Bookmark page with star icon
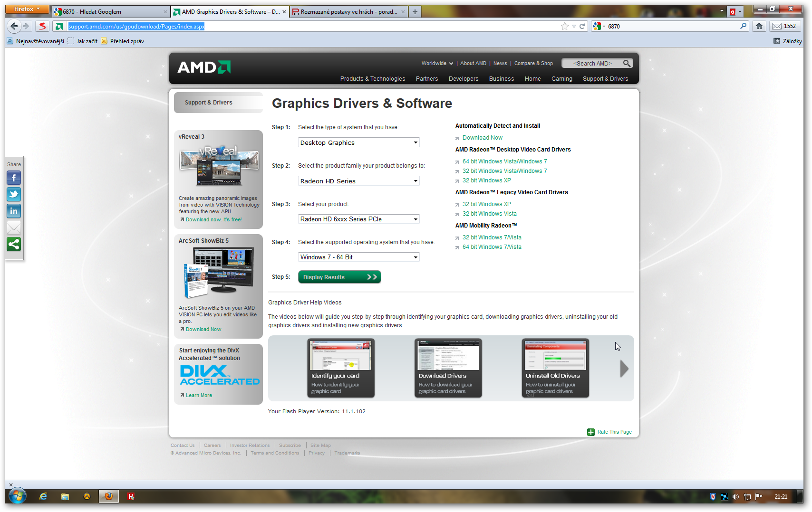This screenshot has width=812, height=512. click(564, 26)
